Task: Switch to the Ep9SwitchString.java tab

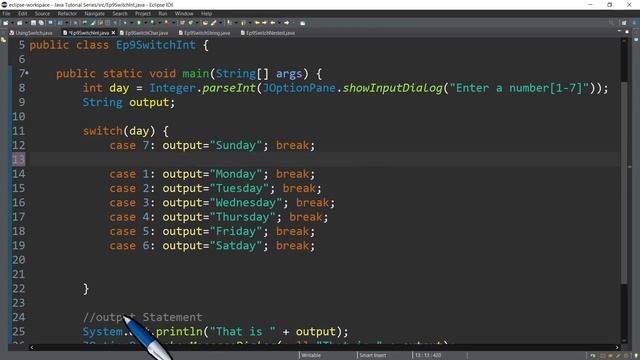Action: pos(204,33)
